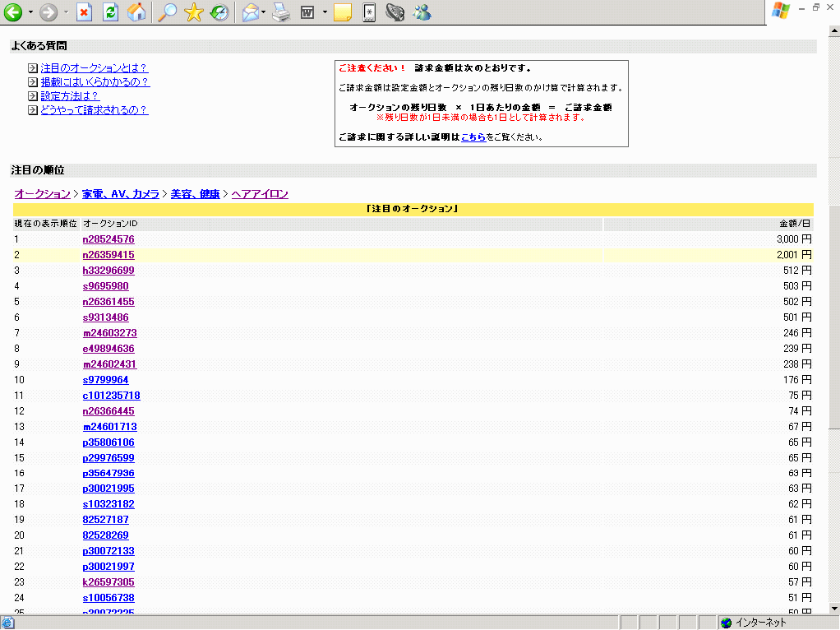Open the Home page icon
The height and width of the screenshot is (630, 840).
136,12
